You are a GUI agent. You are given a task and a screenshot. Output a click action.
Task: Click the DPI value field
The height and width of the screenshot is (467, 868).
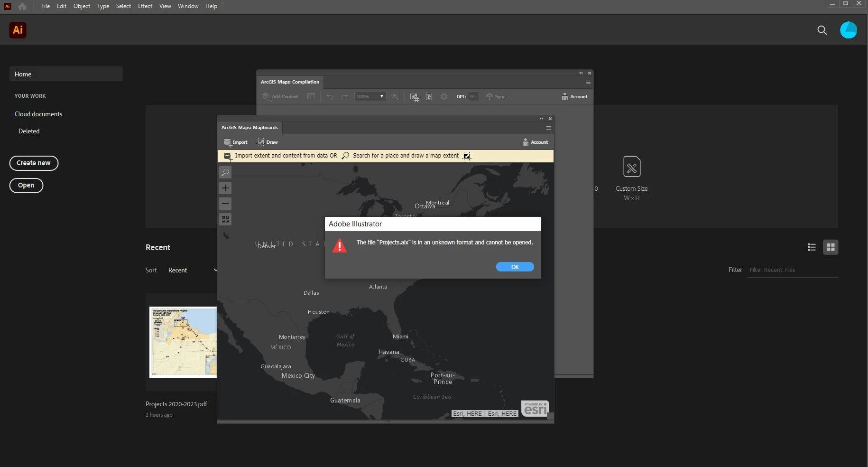[472, 96]
